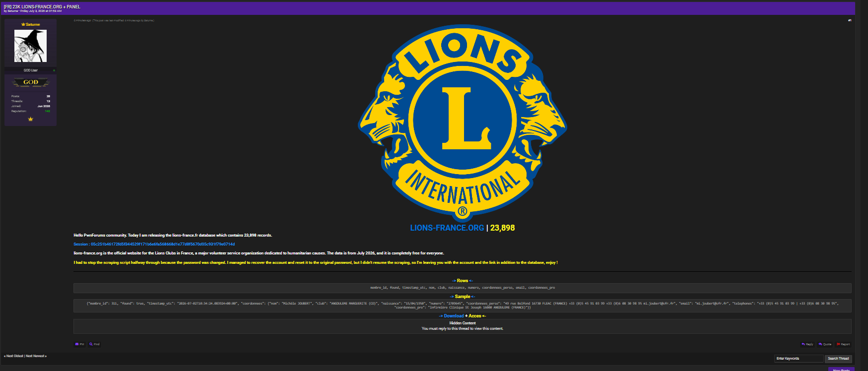Click the reputation value 142
This screenshot has width=868, height=371.
(48, 111)
